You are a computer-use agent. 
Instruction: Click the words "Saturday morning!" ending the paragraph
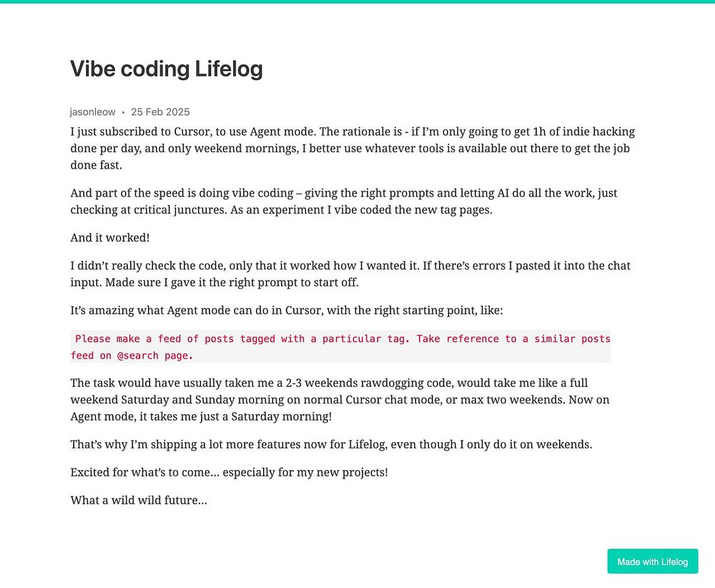point(281,416)
